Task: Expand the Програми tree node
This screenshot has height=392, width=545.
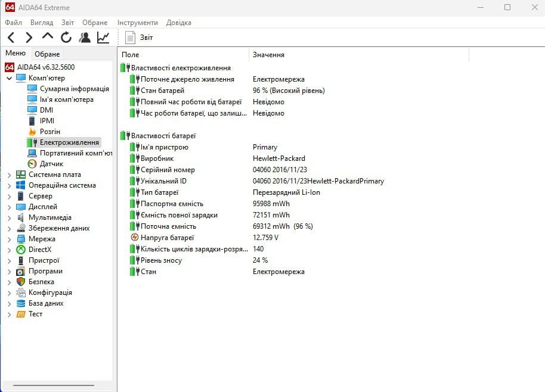Action: [10, 272]
